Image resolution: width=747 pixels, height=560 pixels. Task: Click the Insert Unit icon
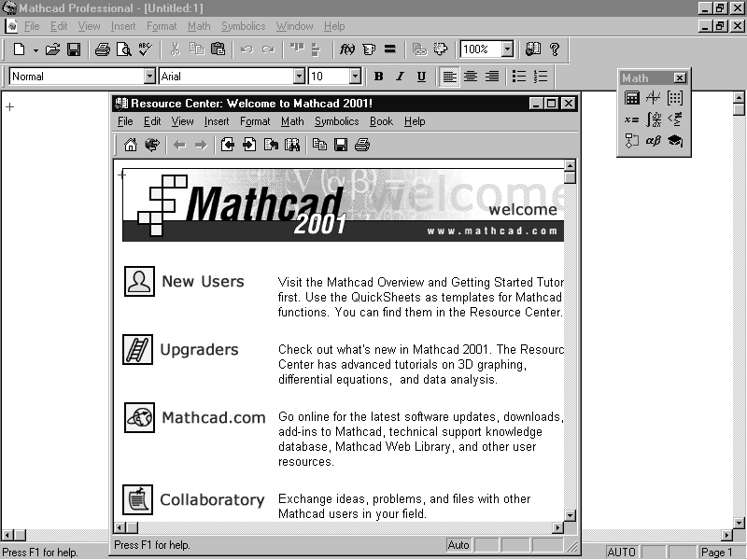(x=369, y=49)
